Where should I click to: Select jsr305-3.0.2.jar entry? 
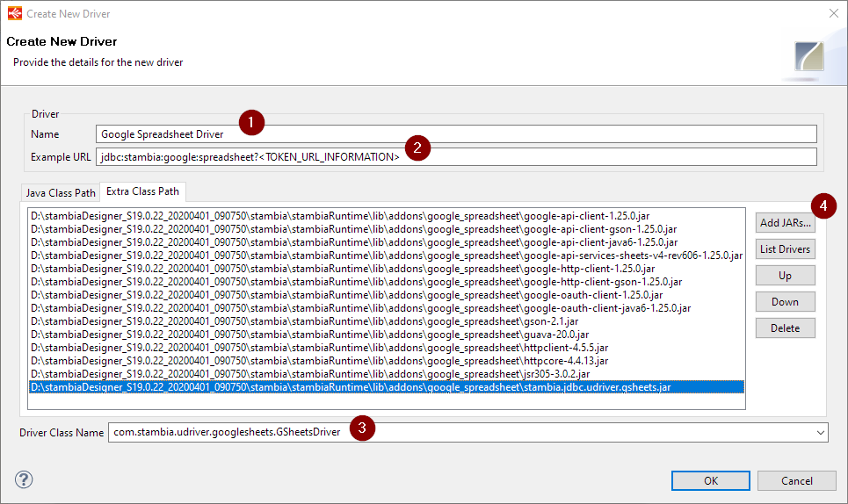pyautogui.click(x=386, y=374)
